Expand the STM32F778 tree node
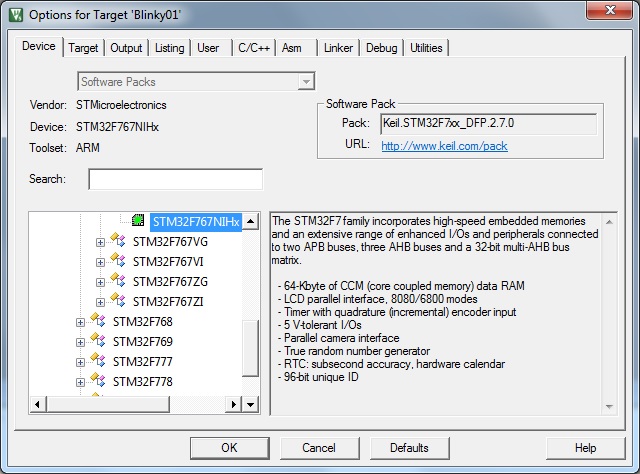640x474 pixels. [x=80, y=383]
